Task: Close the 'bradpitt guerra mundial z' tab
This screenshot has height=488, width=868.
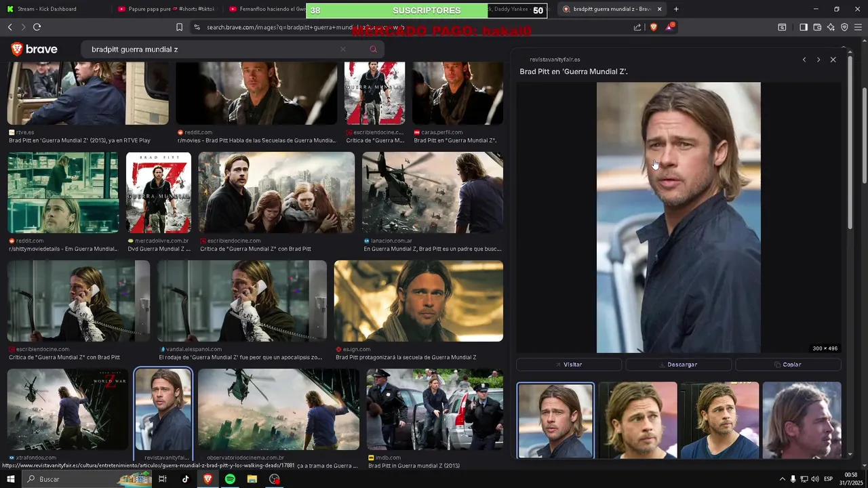Action: click(659, 9)
